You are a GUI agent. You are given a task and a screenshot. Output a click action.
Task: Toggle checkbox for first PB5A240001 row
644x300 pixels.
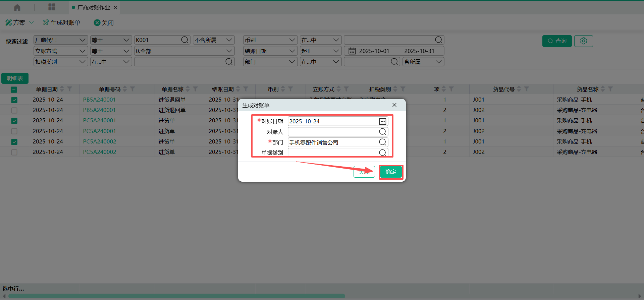[14, 100]
